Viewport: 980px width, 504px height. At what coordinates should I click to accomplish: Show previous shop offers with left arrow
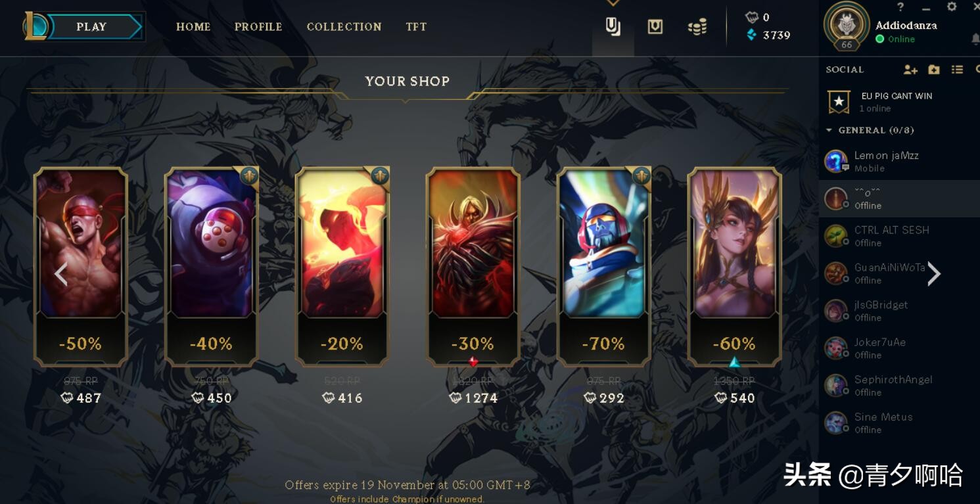(x=61, y=274)
